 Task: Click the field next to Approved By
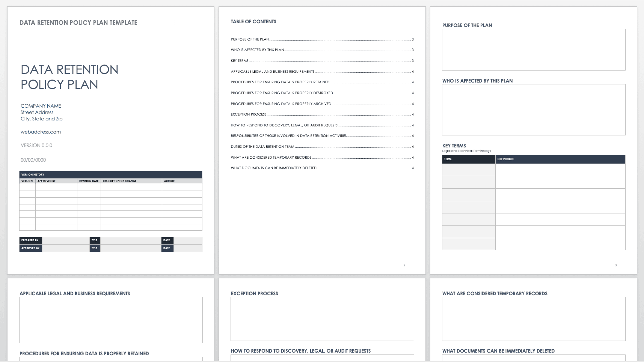coord(65,248)
